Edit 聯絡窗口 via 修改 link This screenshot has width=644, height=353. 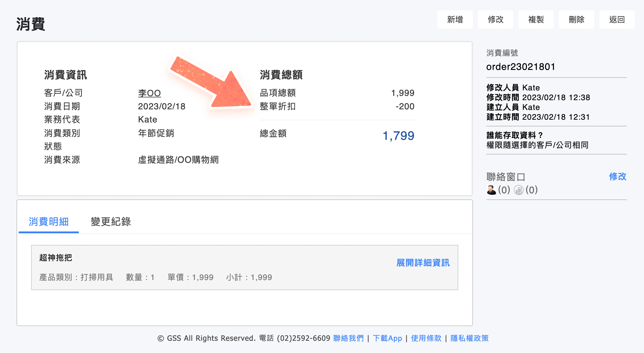coord(617,176)
